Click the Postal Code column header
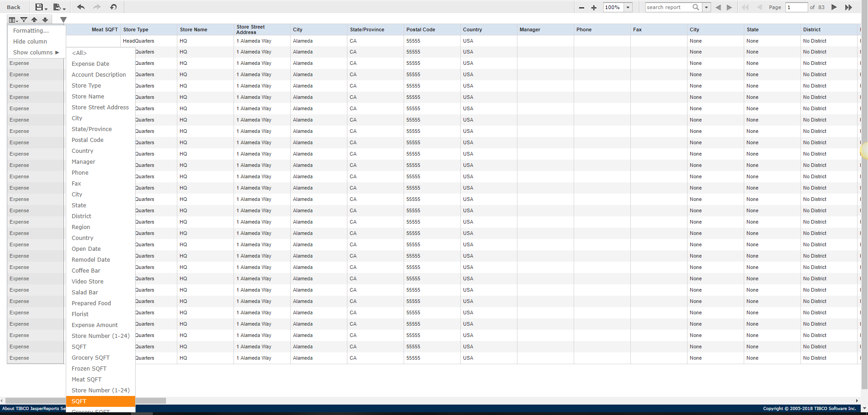 (x=432, y=29)
